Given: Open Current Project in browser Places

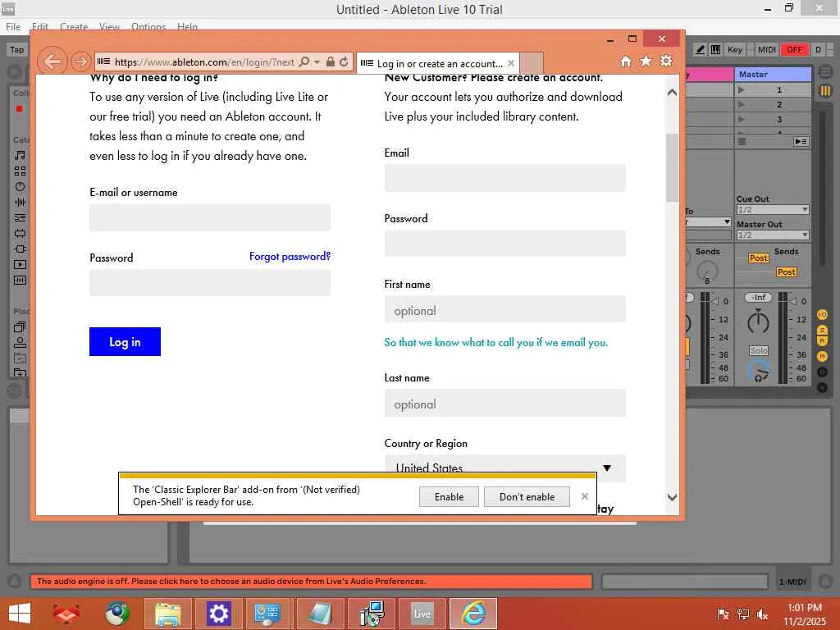Looking at the screenshot, I should 20,358.
